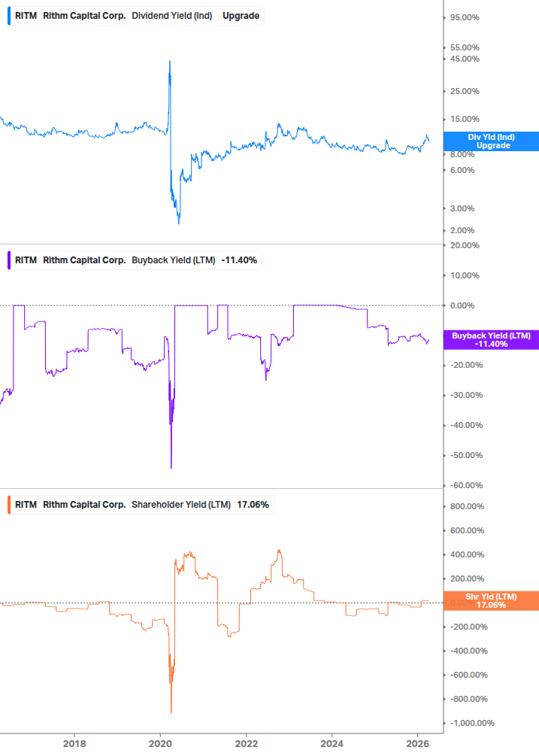This screenshot has width=539, height=756.
Task: Click the Dividend Yield (Ind) legend label
Action: pos(173,15)
